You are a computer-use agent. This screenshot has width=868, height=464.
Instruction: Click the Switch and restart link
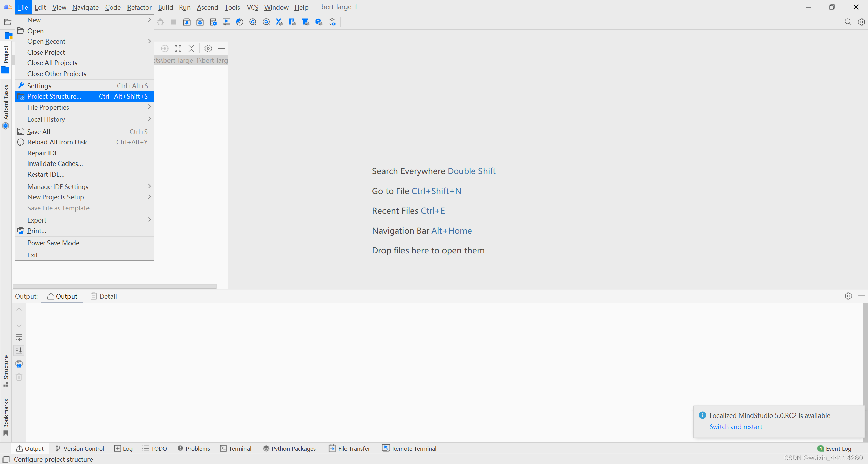tap(735, 427)
